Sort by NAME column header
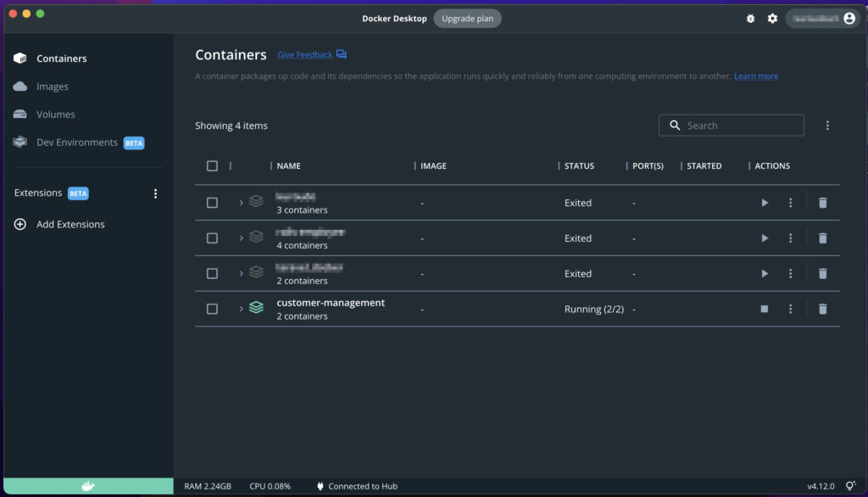The height and width of the screenshot is (497, 868). [288, 165]
